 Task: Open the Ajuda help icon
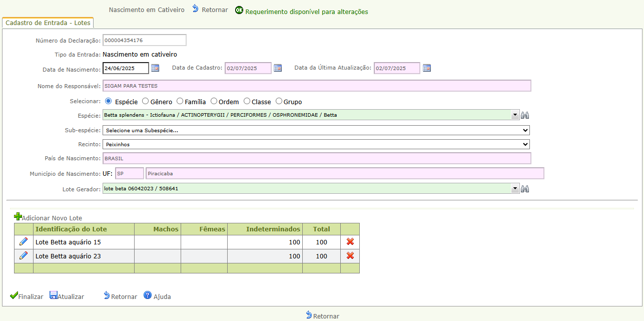(148, 295)
